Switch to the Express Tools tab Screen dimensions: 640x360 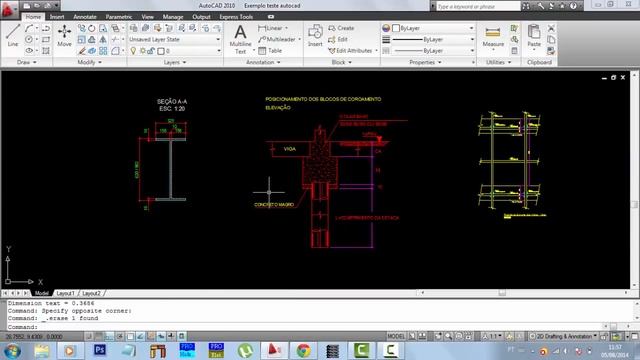point(236,17)
